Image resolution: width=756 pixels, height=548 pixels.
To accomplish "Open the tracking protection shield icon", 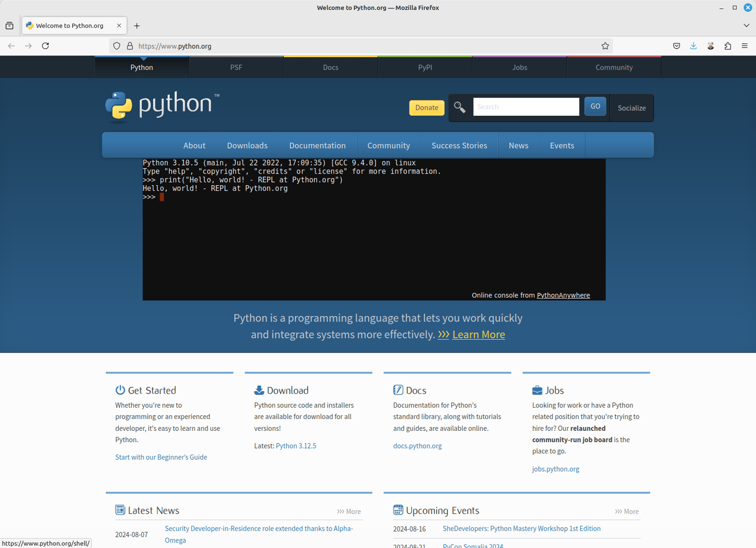I will pyautogui.click(x=117, y=46).
